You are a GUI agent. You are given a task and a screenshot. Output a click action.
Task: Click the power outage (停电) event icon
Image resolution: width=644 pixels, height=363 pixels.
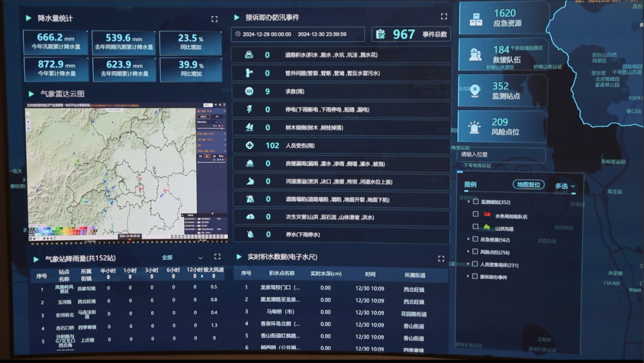point(249,109)
